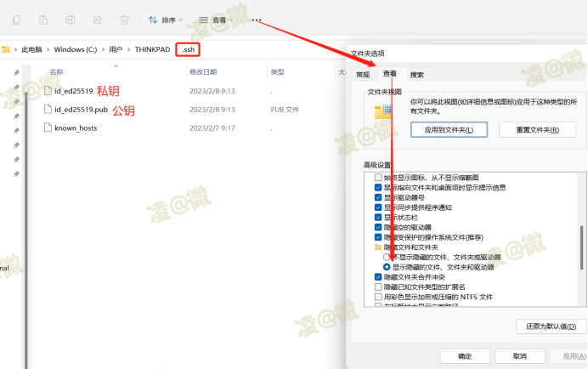This screenshot has height=369, width=588.
Task: Click the 取消 button
Action: coord(520,356)
